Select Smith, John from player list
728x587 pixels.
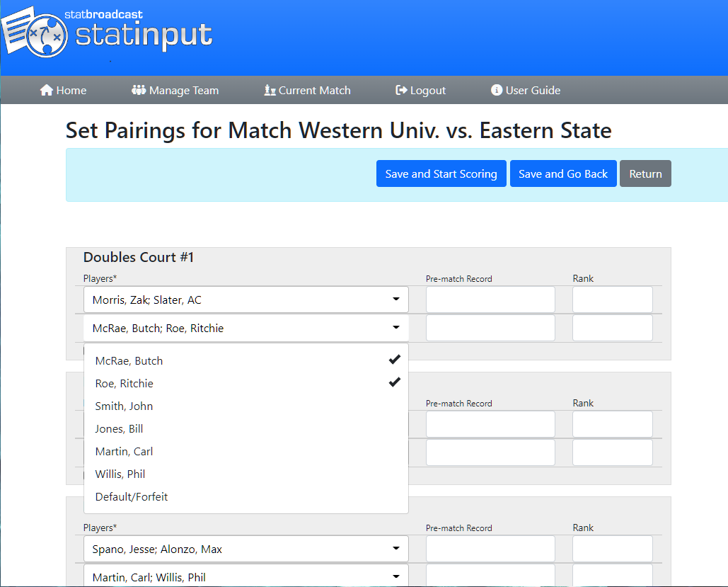(x=124, y=406)
